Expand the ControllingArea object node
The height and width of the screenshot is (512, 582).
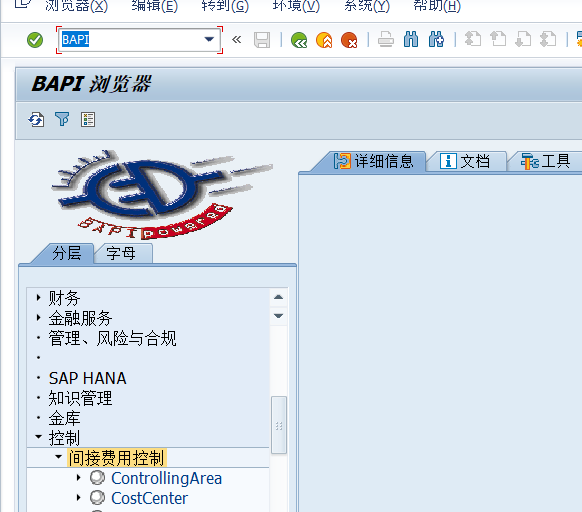point(78,478)
